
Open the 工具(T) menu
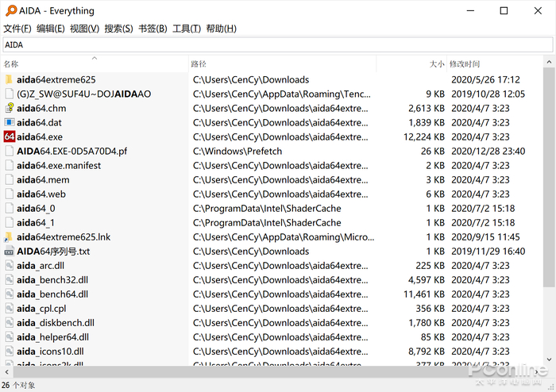pyautogui.click(x=187, y=29)
